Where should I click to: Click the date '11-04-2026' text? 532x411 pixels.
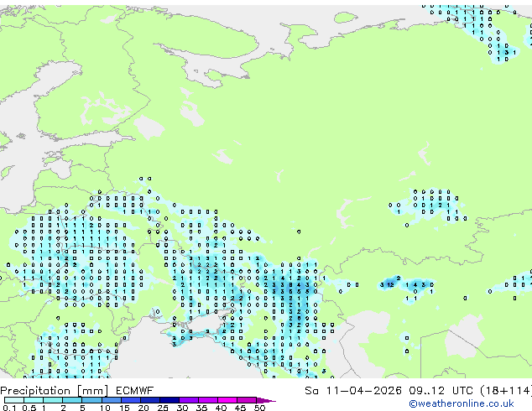363,391
